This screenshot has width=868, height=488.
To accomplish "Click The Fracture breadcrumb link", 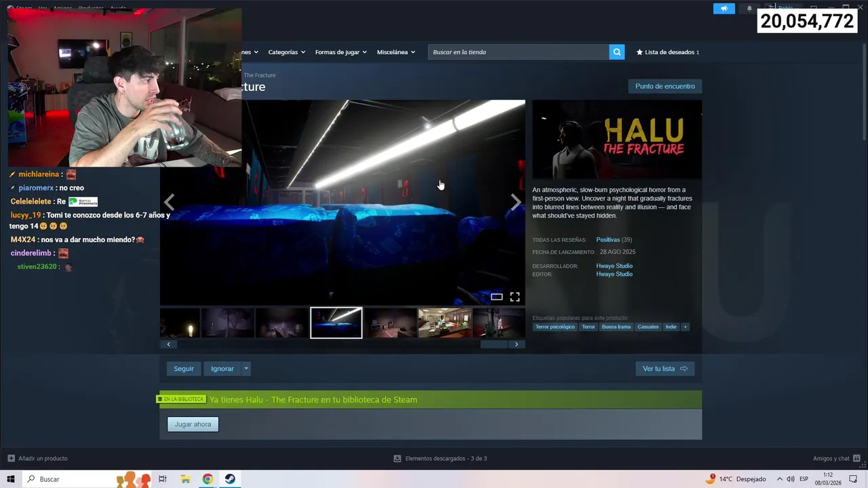I will tap(260, 75).
